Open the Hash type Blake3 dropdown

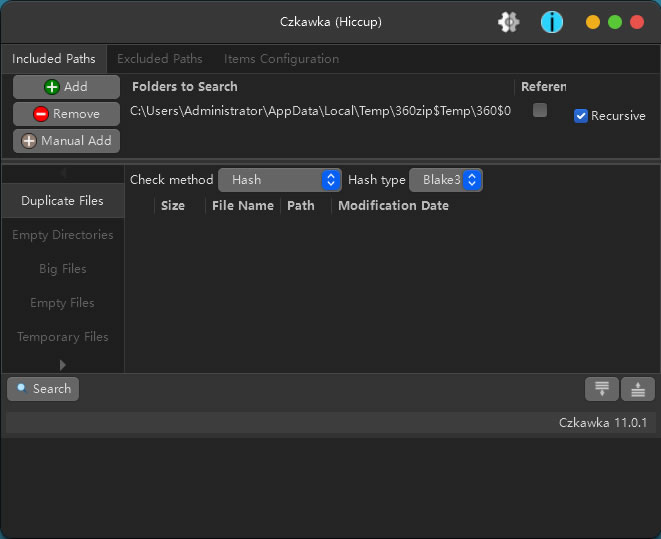pos(446,180)
